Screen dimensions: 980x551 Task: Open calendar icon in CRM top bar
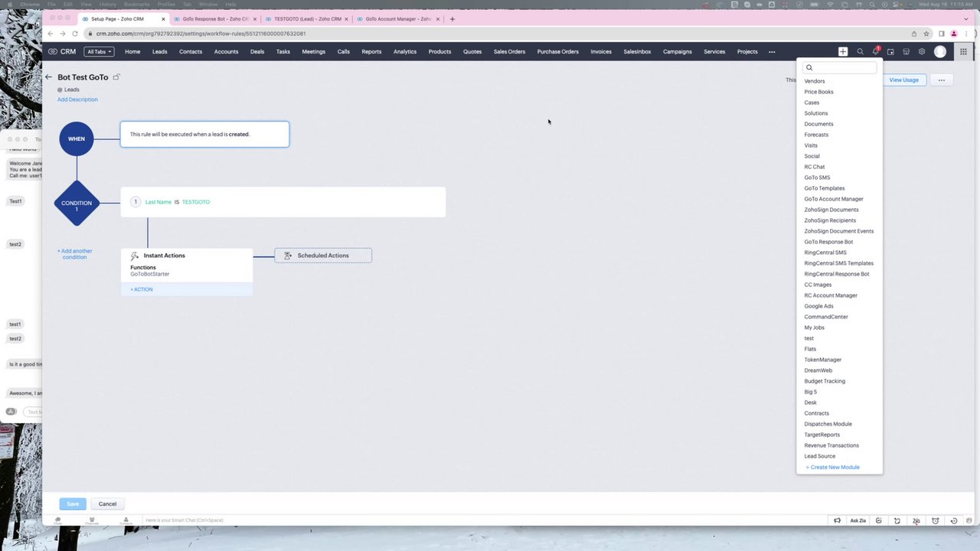[890, 51]
